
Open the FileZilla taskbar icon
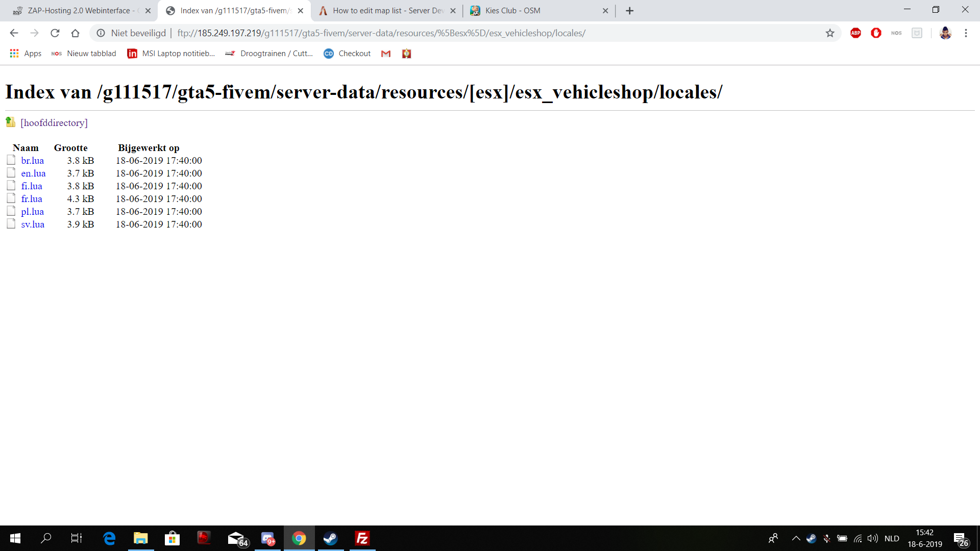pyautogui.click(x=362, y=538)
